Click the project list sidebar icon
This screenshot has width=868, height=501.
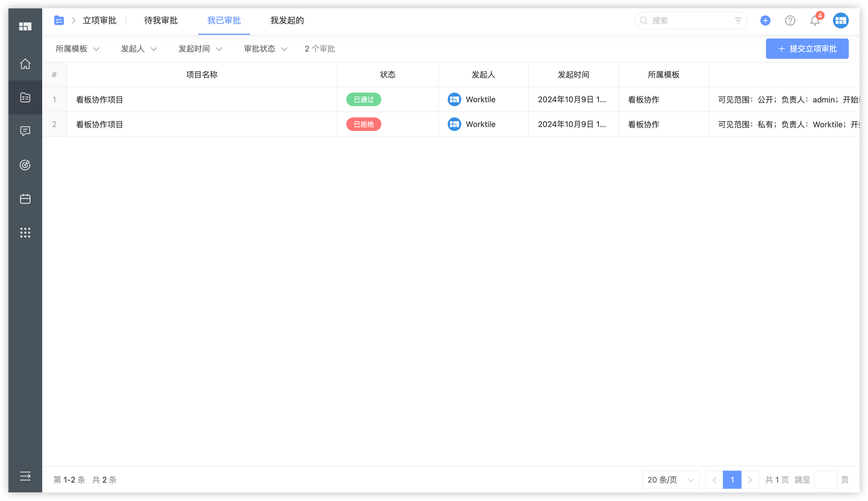click(25, 97)
